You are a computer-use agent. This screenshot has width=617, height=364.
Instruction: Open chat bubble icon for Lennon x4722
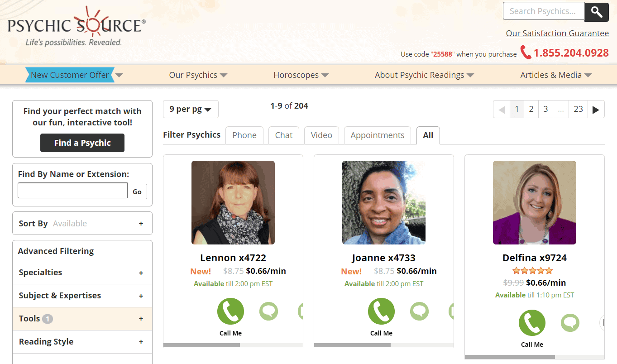[268, 311]
